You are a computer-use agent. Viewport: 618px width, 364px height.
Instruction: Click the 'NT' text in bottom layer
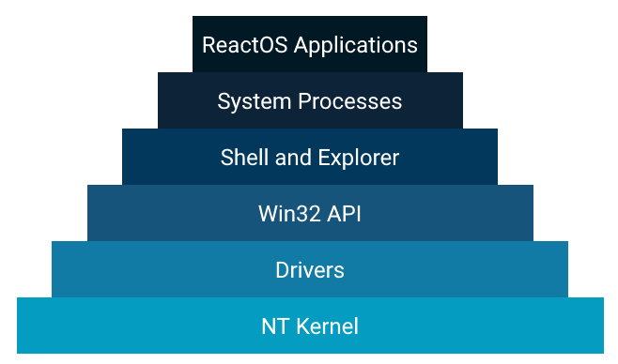tap(275, 326)
